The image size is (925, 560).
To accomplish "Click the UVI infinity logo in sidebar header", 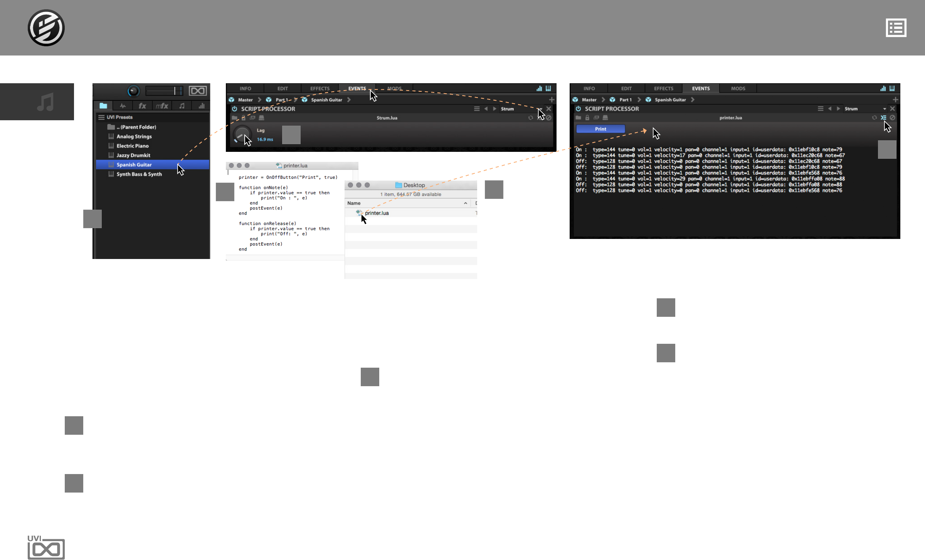I will point(197,91).
